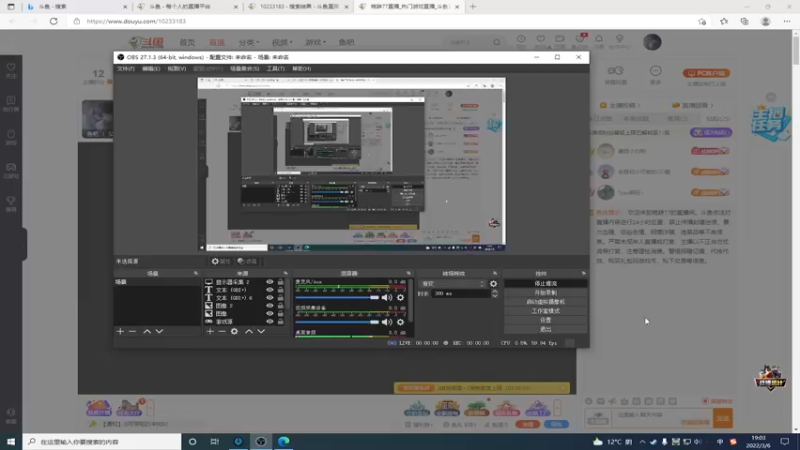Move the selected source down in the list
Image resolution: width=800 pixels, height=450 pixels.
[261, 332]
